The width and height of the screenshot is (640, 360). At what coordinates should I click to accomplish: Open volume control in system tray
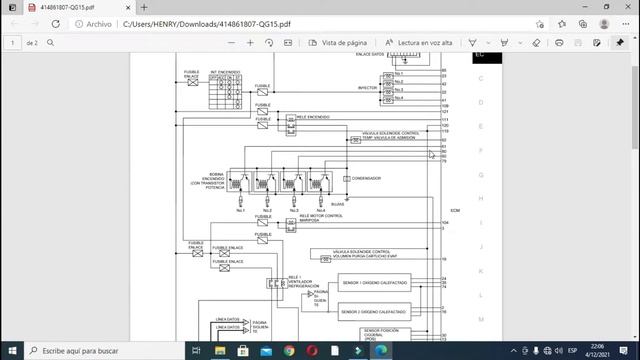pyautogui.click(x=559, y=351)
